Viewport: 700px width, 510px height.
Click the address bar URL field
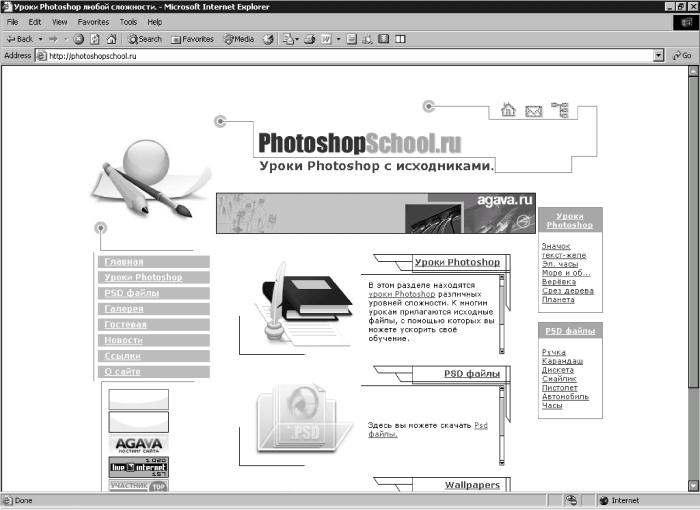pos(344,56)
